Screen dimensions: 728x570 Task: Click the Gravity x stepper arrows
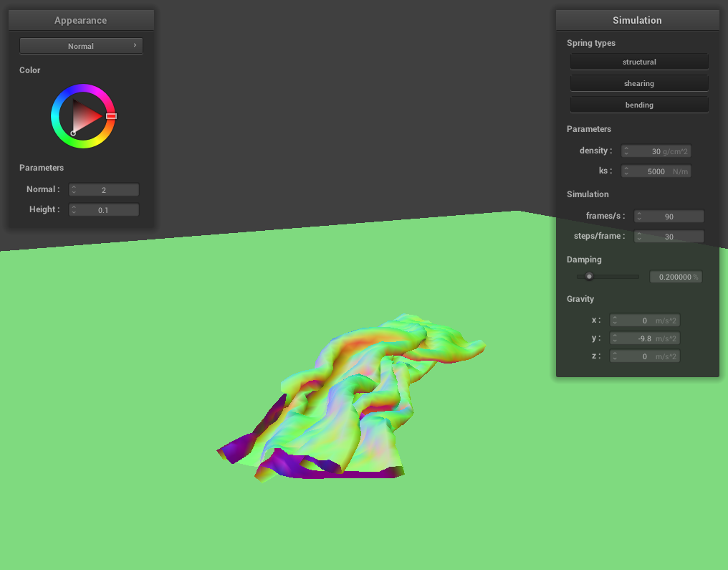(615, 320)
